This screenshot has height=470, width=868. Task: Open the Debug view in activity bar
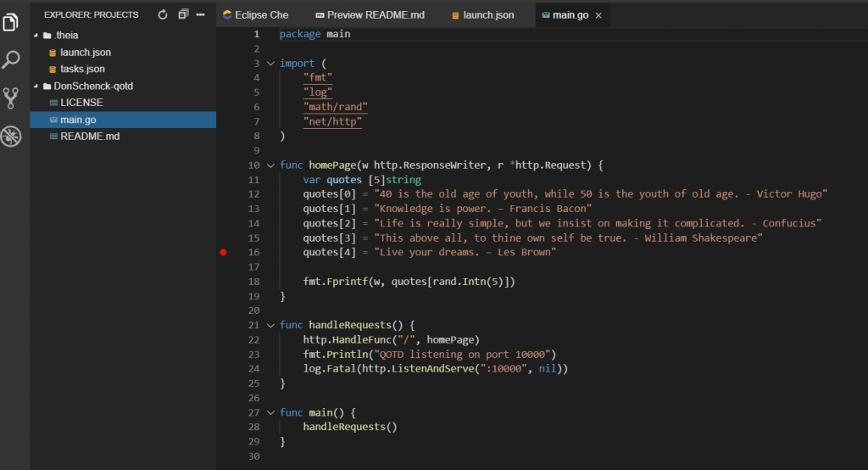tap(11, 136)
